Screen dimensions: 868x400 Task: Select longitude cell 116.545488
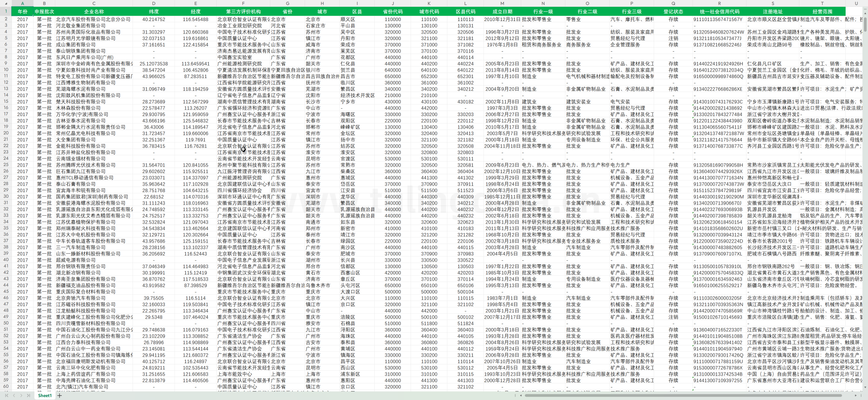196,19
